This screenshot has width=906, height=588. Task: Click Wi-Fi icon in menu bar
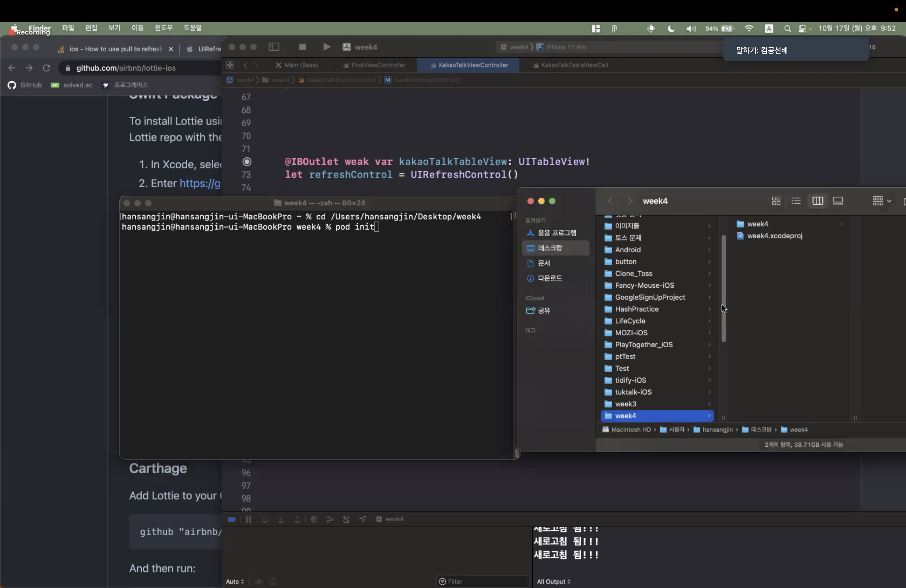749,28
